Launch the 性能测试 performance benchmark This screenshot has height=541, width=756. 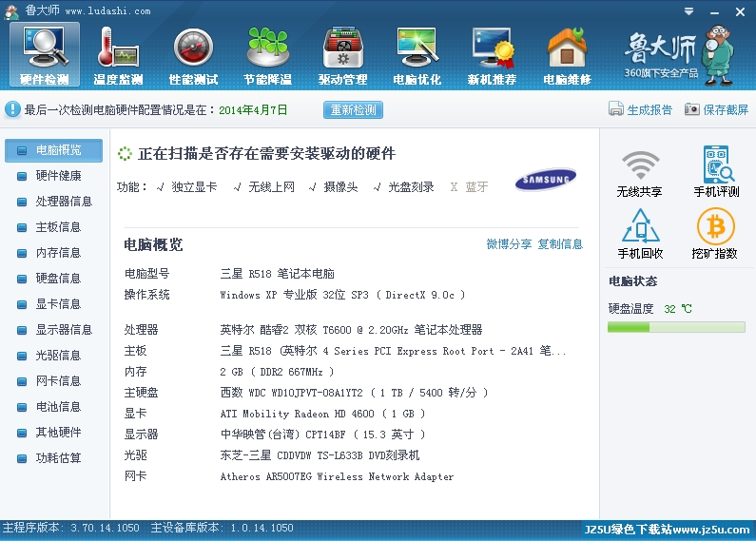pyautogui.click(x=193, y=54)
